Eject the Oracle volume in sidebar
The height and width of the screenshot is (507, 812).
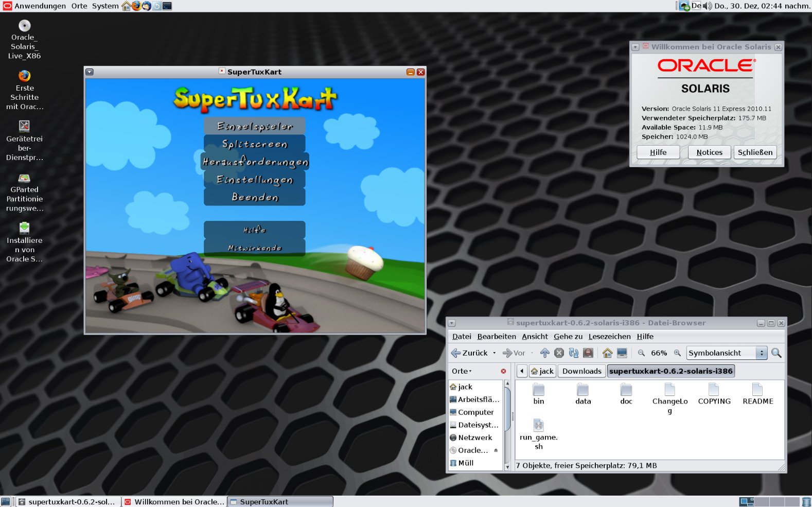(496, 450)
